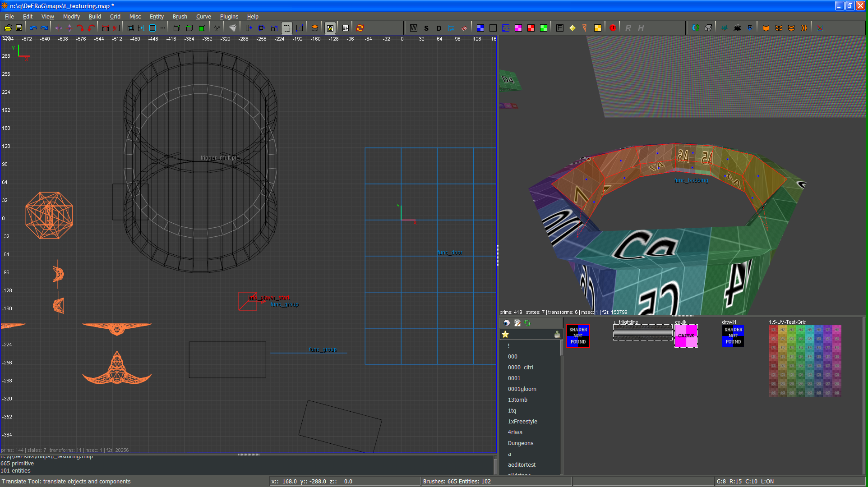This screenshot has width=868, height=487.
Task: Click the black train entity icon
Action: [x=737, y=28]
